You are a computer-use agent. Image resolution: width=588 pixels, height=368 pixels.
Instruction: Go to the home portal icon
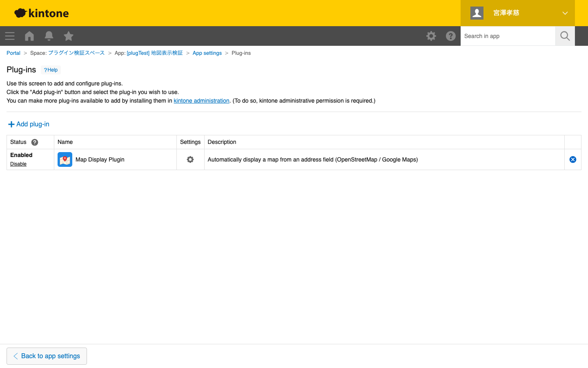(x=29, y=36)
